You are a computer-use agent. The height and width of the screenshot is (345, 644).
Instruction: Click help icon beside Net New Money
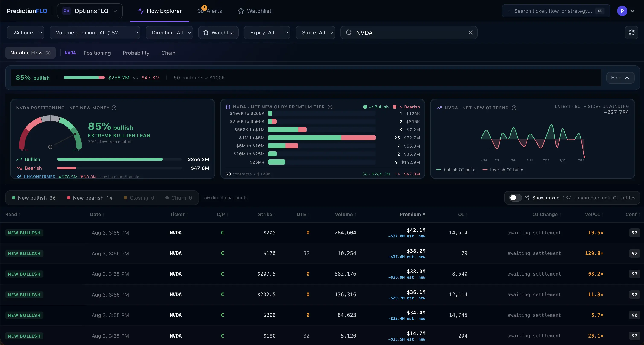pyautogui.click(x=114, y=108)
